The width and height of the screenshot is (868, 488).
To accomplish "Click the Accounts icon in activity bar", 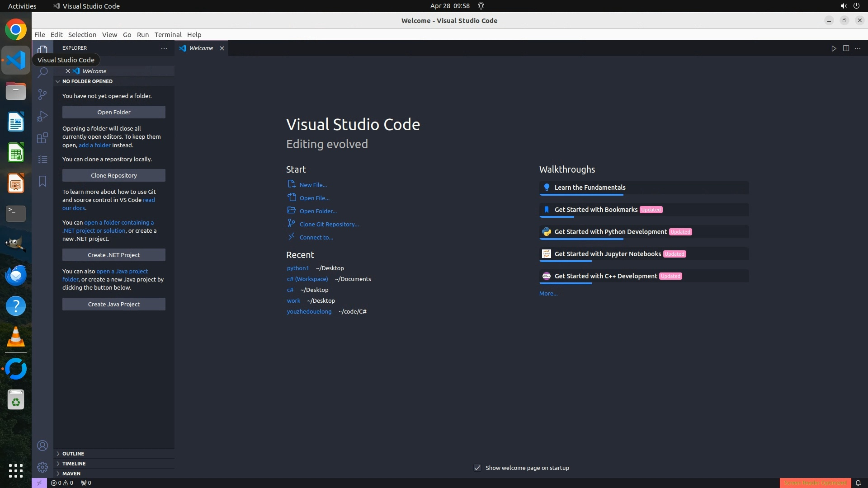I will [42, 446].
